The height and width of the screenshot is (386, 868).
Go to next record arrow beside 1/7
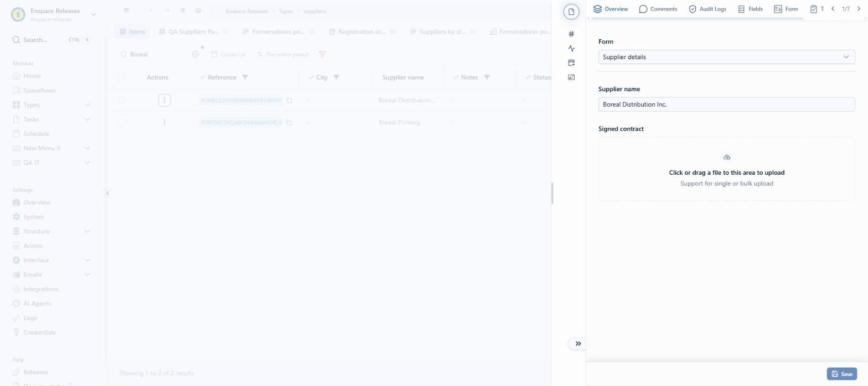click(x=859, y=9)
